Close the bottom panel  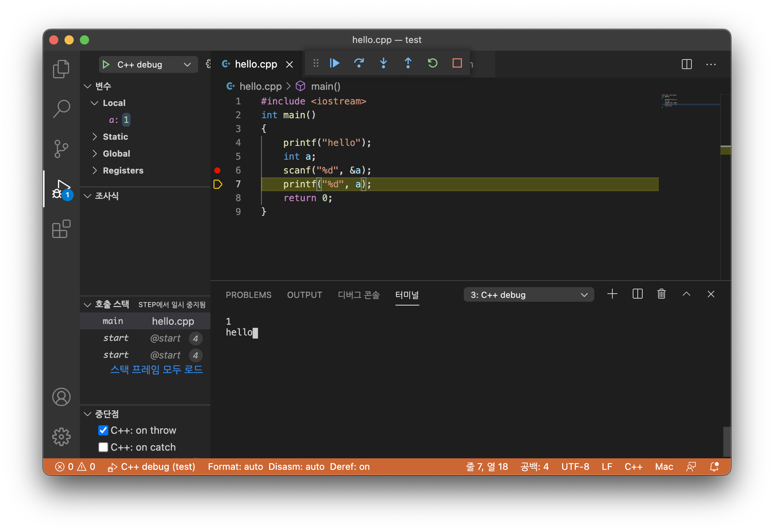(711, 294)
